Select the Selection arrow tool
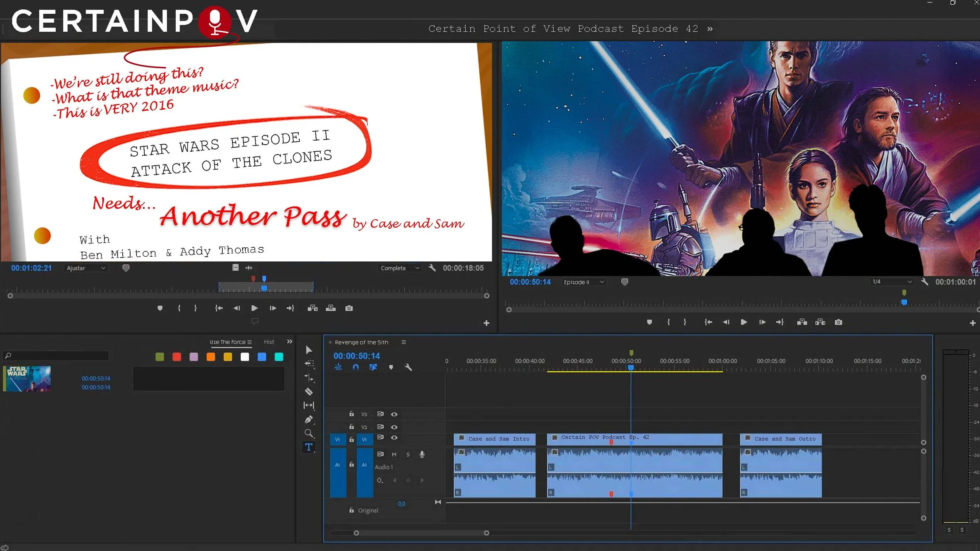Screen dimensions: 980x551 (x=309, y=350)
